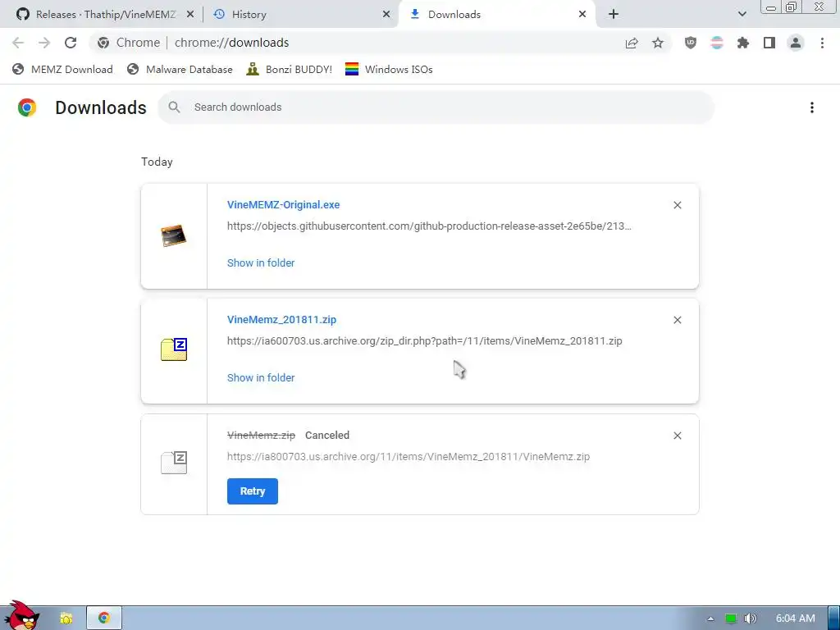The height and width of the screenshot is (630, 840).
Task: Click the ia800703 archive.org source URL
Action: 409,456
